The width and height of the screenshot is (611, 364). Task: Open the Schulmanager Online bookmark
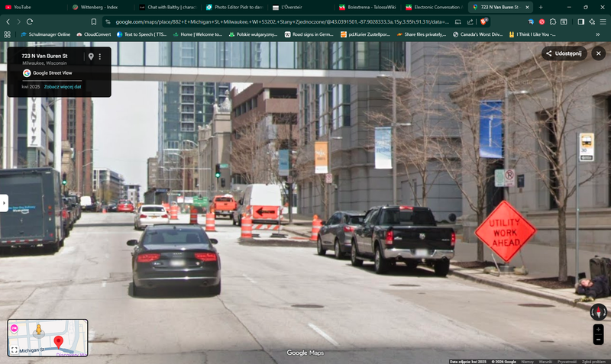[x=46, y=34]
